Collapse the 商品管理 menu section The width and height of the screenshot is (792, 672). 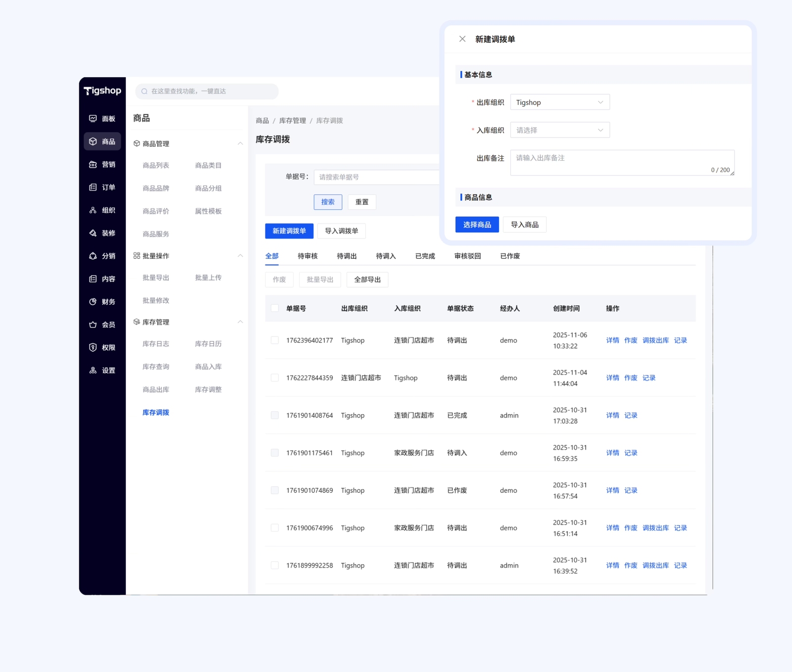pos(240,144)
